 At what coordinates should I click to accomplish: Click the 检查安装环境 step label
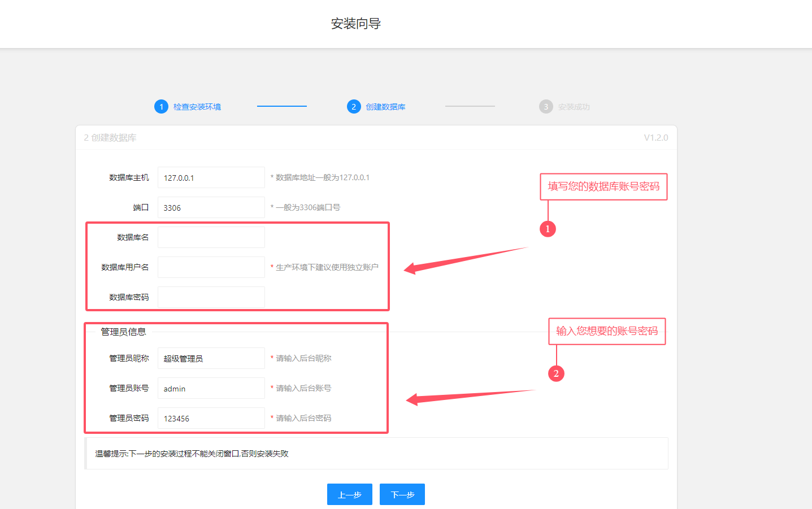click(197, 107)
